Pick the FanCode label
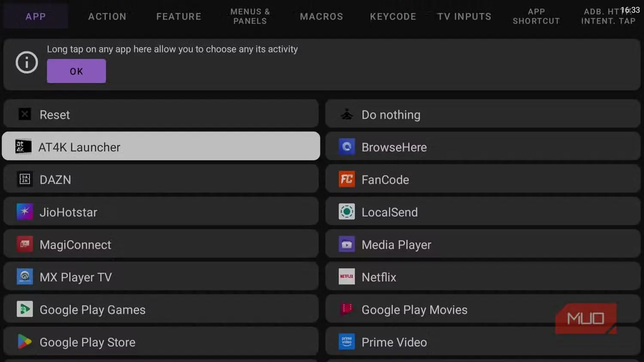 coord(385,180)
